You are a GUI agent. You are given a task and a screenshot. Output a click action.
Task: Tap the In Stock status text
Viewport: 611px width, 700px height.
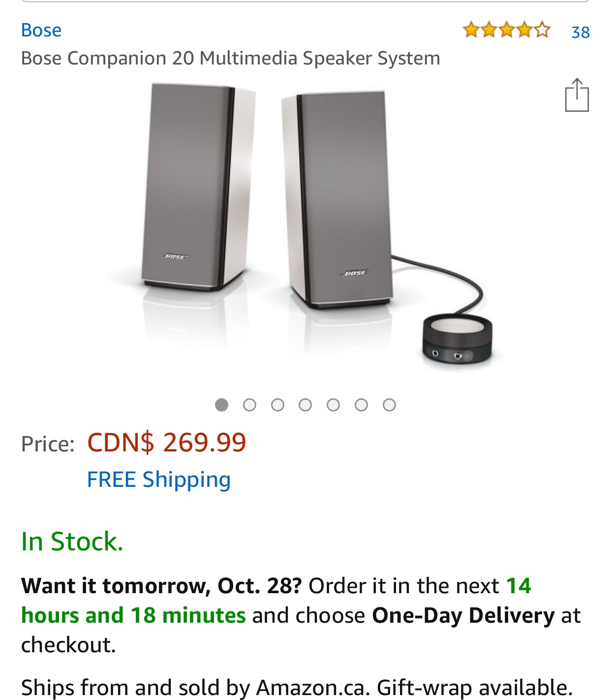click(x=72, y=541)
